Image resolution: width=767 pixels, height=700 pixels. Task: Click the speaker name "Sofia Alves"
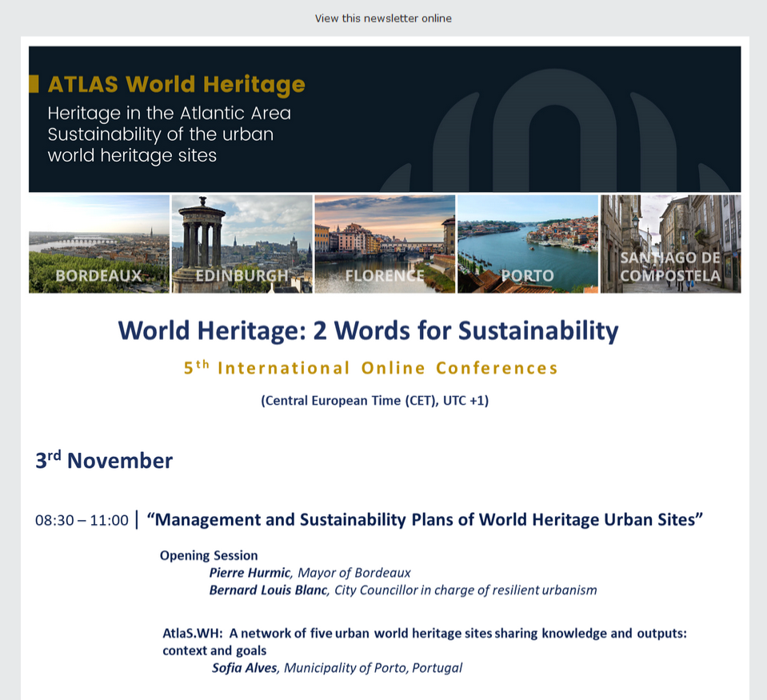tap(244, 668)
